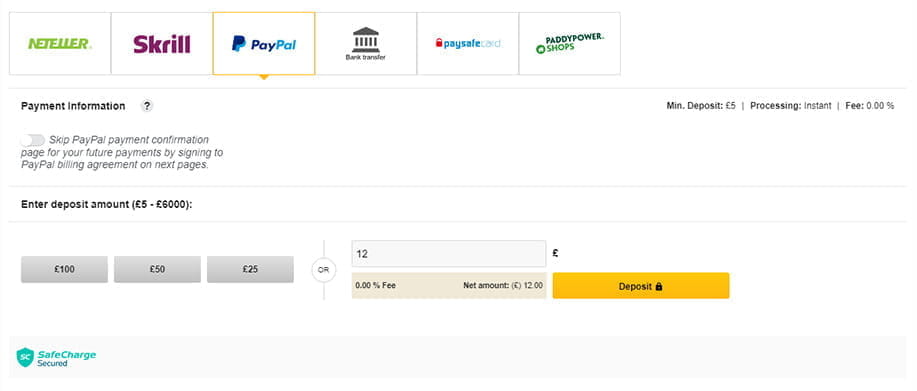Select the £50 quick deposit amount
Viewport: 917px width, 391px height.
pyautogui.click(x=157, y=269)
